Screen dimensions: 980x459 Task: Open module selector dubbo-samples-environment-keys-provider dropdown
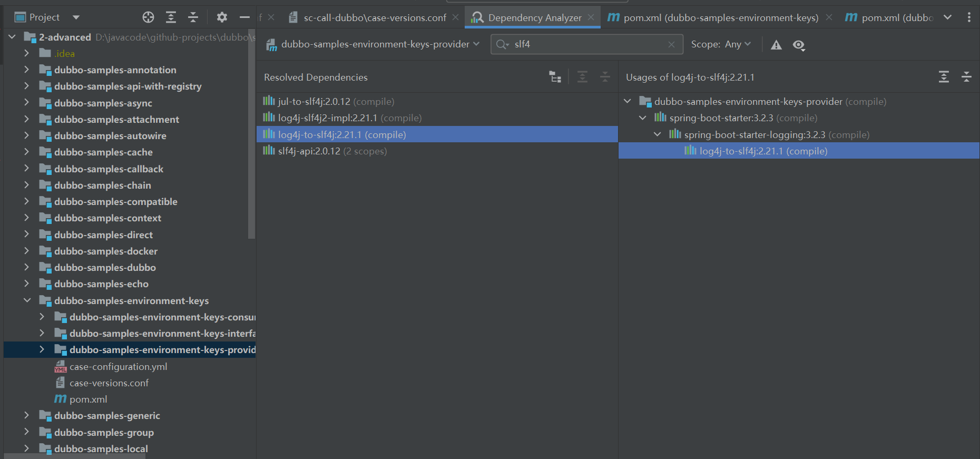pos(374,45)
